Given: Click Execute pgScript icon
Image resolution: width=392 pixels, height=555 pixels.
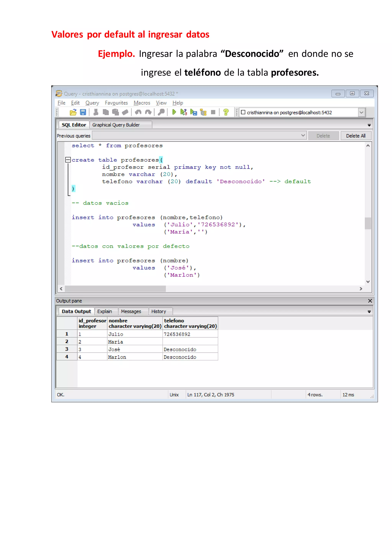Looking at the screenshot, I should point(184,112).
